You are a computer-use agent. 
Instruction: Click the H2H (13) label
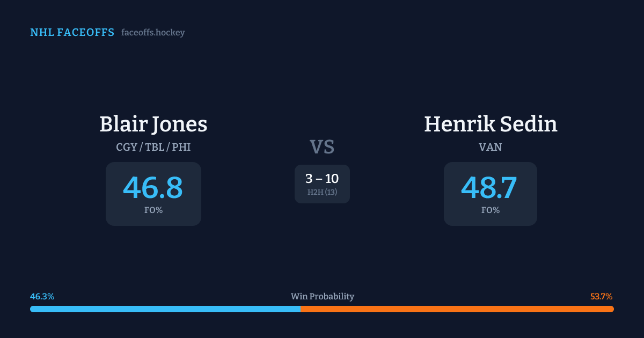pos(322,192)
